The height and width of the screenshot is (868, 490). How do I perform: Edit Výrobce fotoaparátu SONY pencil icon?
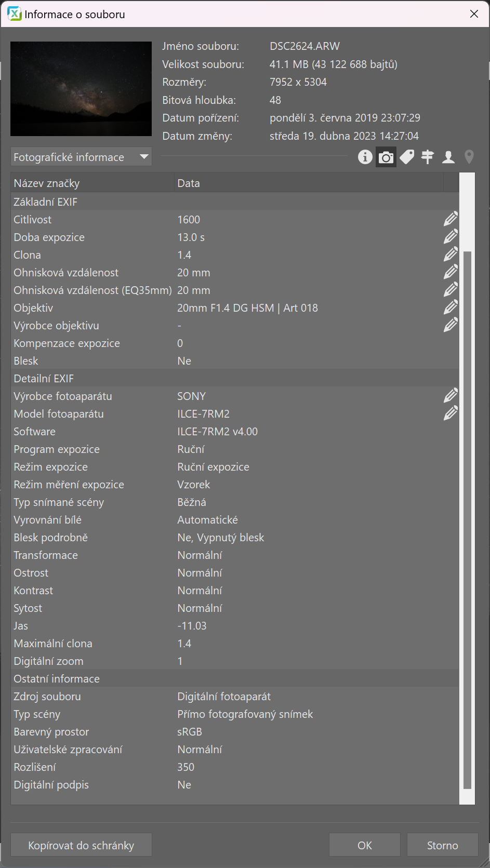click(x=451, y=396)
